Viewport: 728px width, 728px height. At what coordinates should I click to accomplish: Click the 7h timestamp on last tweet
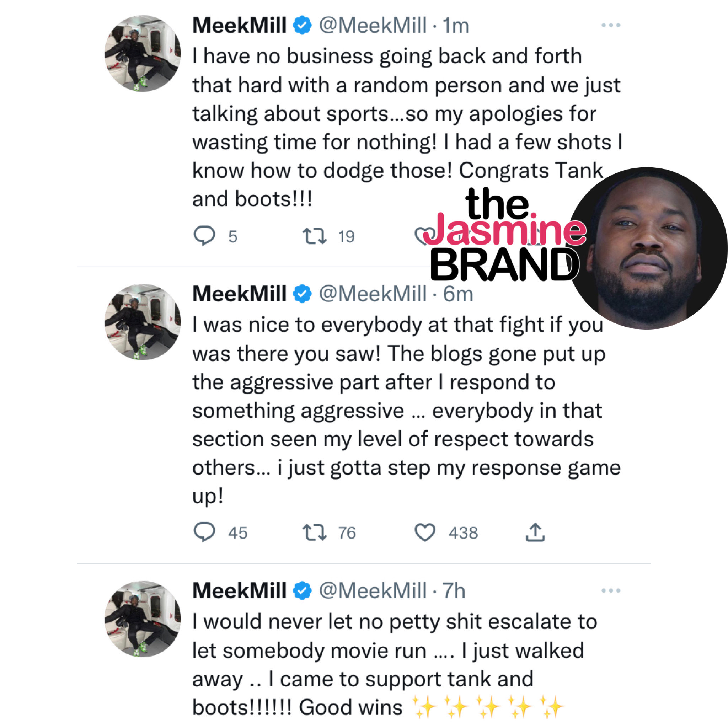pyautogui.click(x=454, y=591)
